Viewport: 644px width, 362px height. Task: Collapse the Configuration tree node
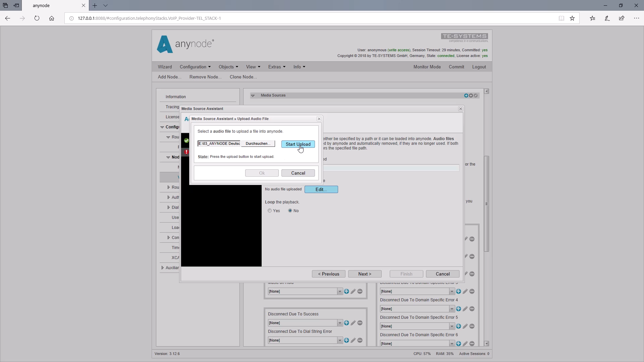pyautogui.click(x=162, y=127)
